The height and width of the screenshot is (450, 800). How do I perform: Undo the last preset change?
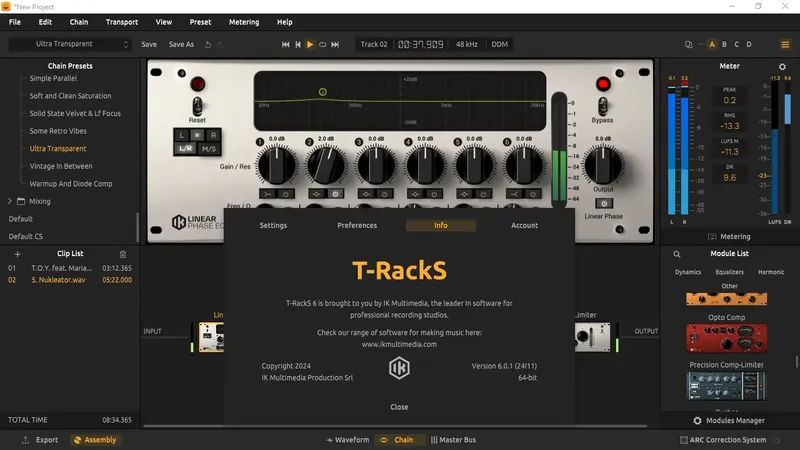click(x=208, y=44)
